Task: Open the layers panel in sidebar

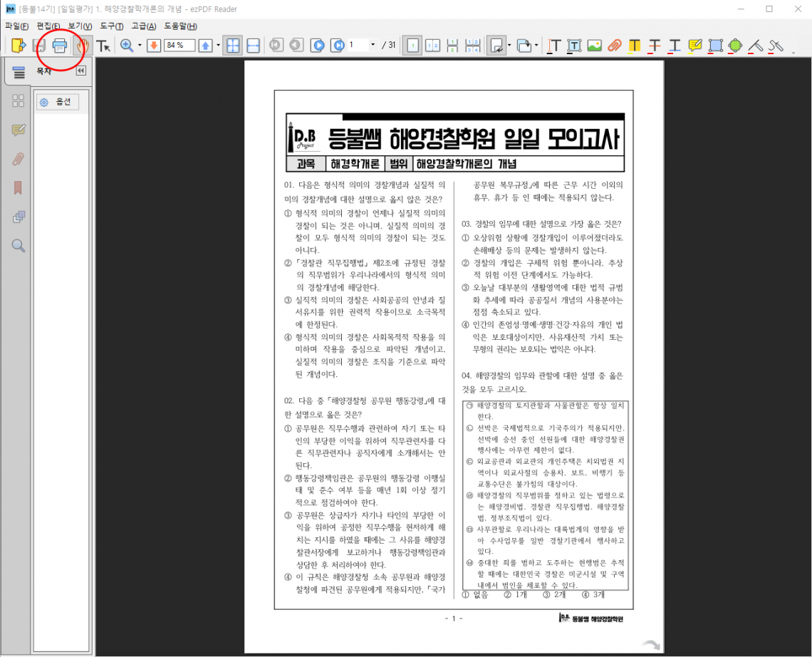Action: [x=19, y=217]
